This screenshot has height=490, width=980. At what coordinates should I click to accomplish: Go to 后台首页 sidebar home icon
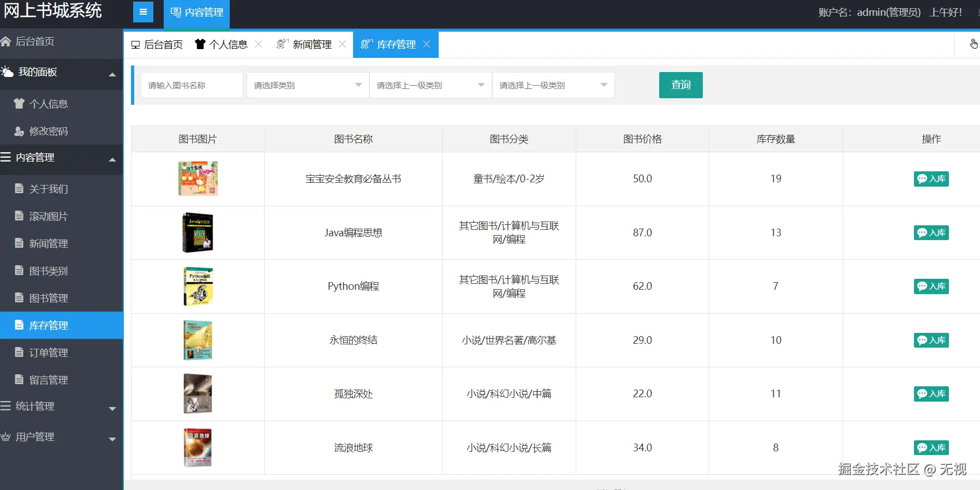(5, 41)
